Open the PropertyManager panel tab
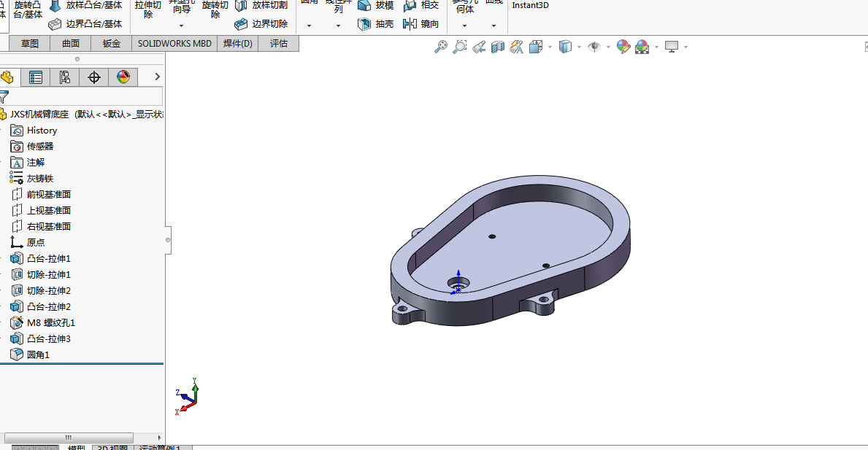 pos(36,77)
